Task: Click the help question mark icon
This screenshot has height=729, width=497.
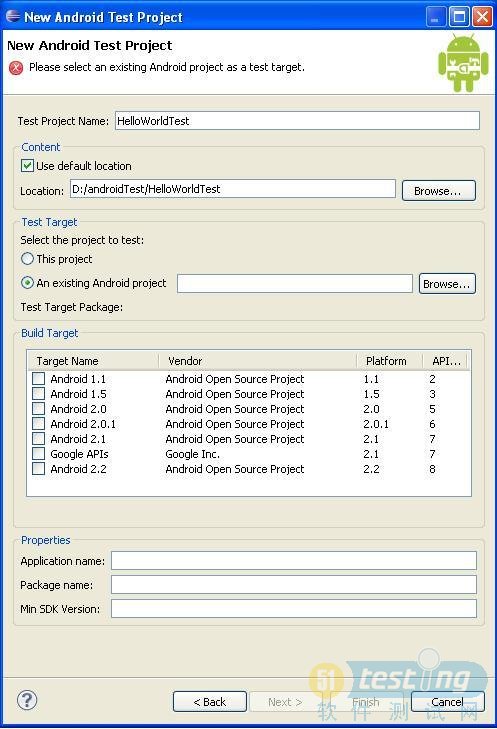Action: (x=27, y=700)
